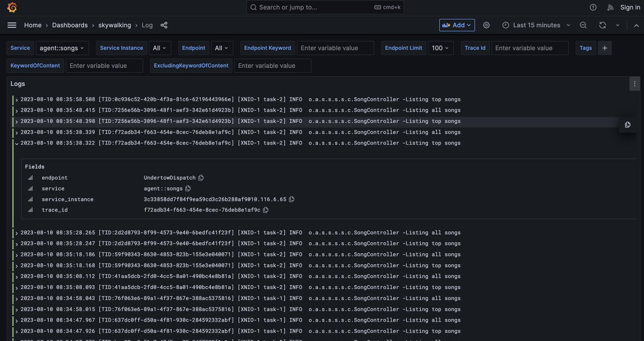Open the Service Instance All dropdown
The image size is (644, 341).
tap(160, 48)
